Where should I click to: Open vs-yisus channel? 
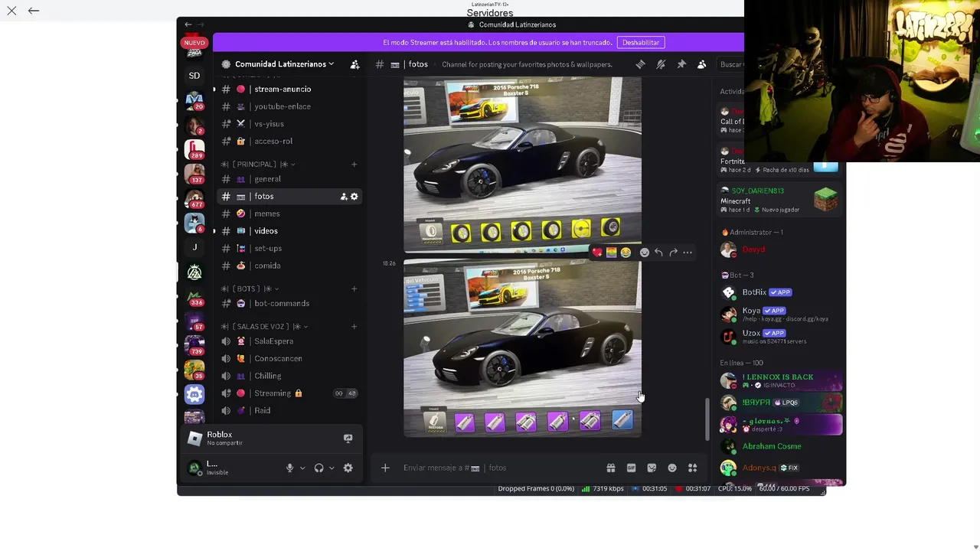[289, 124]
